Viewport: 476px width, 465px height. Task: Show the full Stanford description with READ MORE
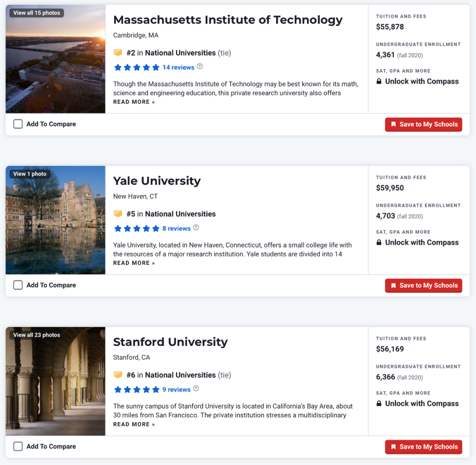point(134,424)
